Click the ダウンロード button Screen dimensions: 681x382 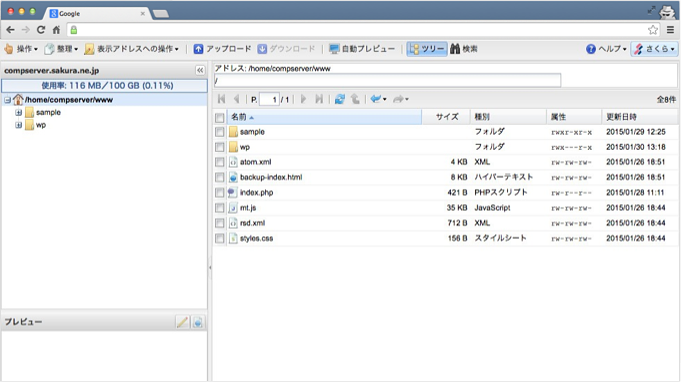pos(286,49)
